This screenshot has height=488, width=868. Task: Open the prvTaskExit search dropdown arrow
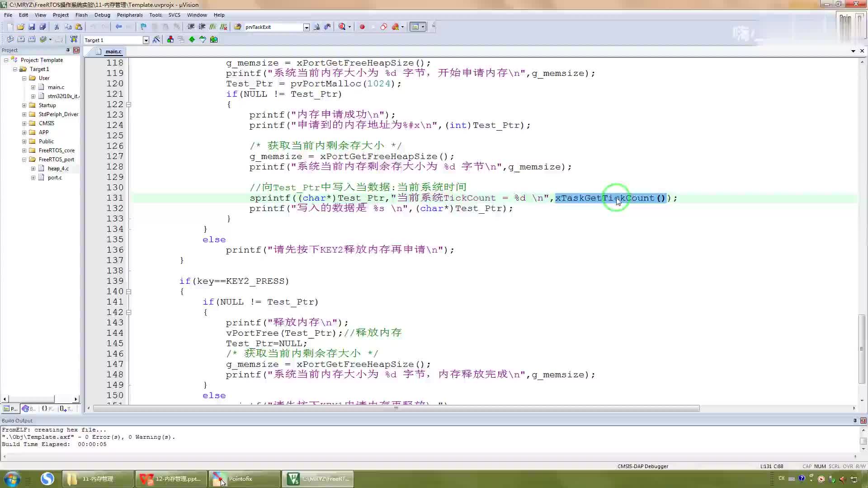(306, 27)
